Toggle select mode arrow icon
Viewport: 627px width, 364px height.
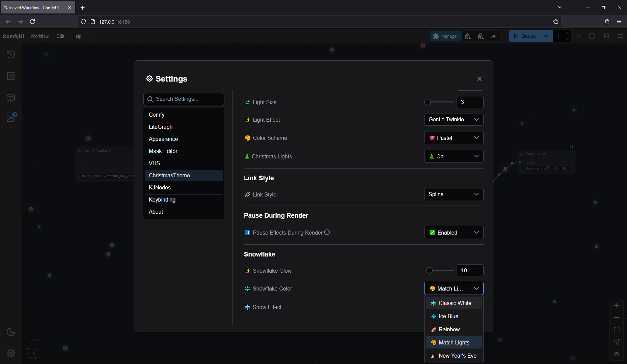pos(617,342)
